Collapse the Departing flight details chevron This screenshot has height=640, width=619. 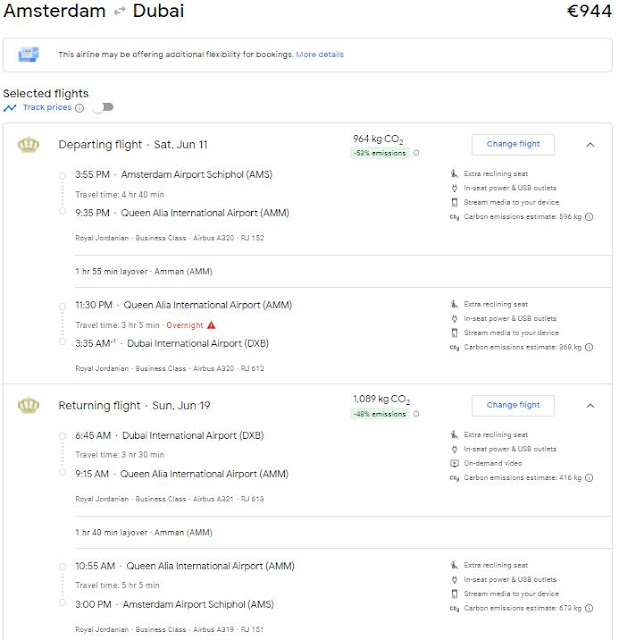click(x=590, y=144)
